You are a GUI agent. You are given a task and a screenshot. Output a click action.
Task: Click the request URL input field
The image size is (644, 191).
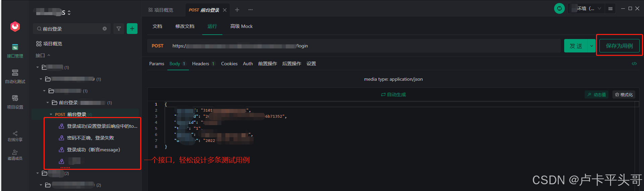[365, 46]
